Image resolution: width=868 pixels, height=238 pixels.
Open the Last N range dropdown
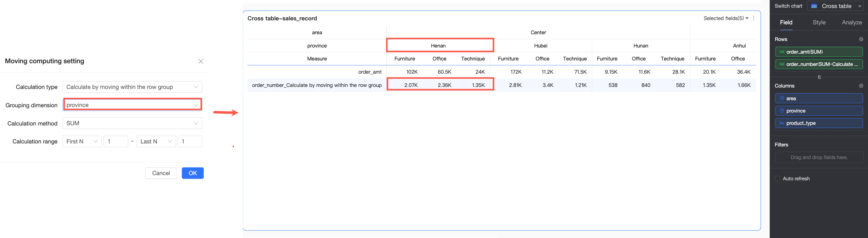(156, 141)
